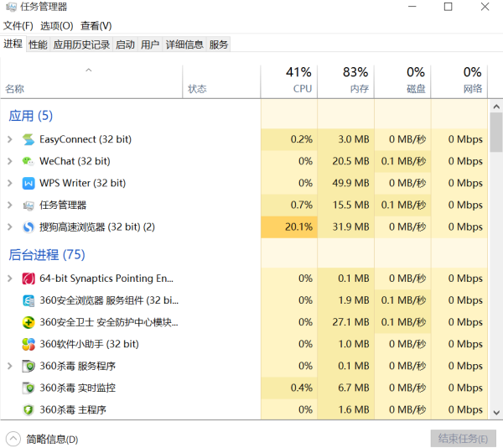Sort by the 0% 磁盘 column header
The image size is (503, 448).
coord(402,82)
